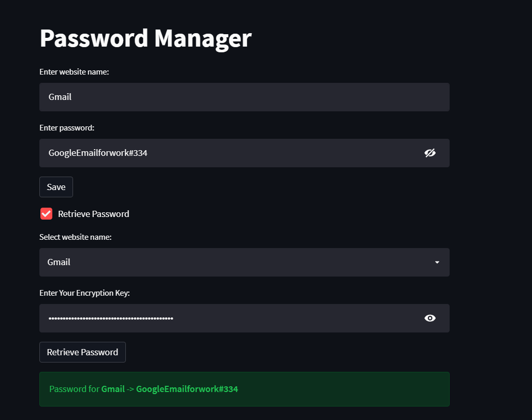
Task: Open the Select website name dropdown
Action: [x=233, y=262]
